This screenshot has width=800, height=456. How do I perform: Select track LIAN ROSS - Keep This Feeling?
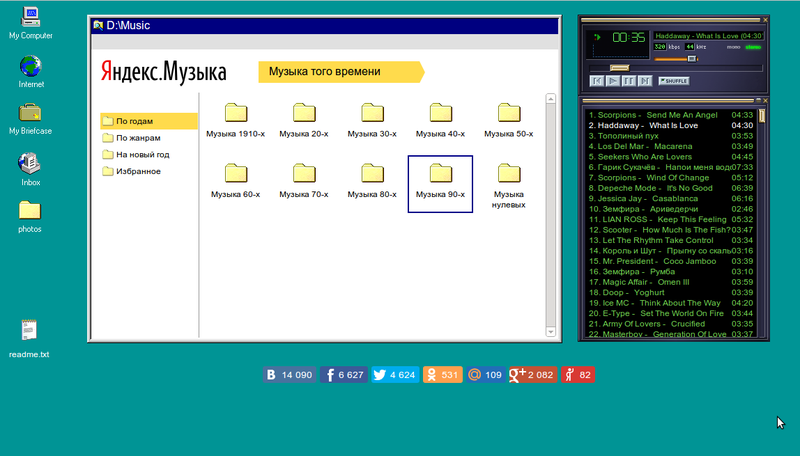[x=670, y=219]
